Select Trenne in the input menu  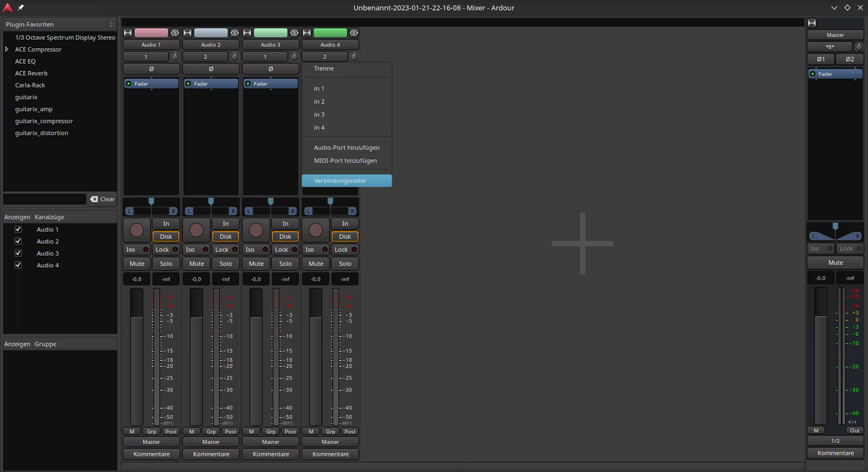[x=347, y=68]
